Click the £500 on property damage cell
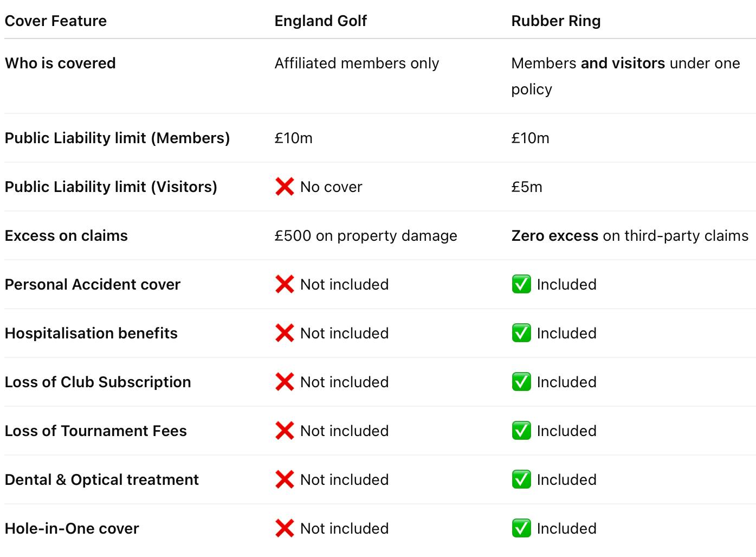The image size is (756, 557). [x=366, y=235]
